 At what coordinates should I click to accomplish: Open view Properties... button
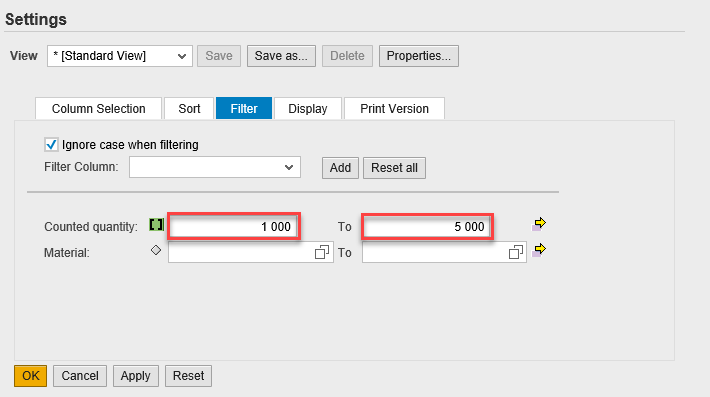coord(418,56)
